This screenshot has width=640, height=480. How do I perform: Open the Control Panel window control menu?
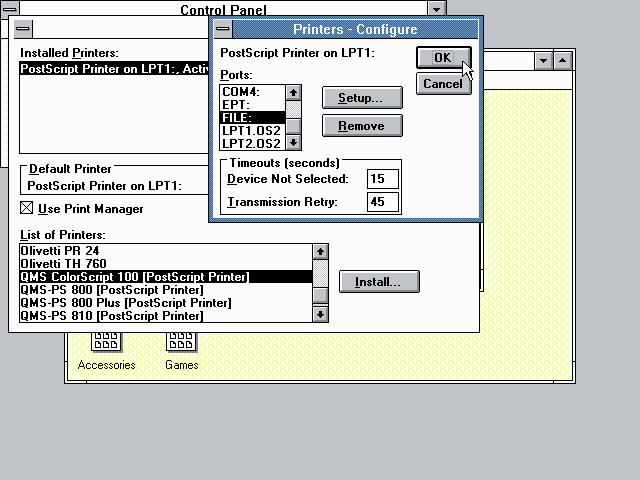(x=10, y=9)
